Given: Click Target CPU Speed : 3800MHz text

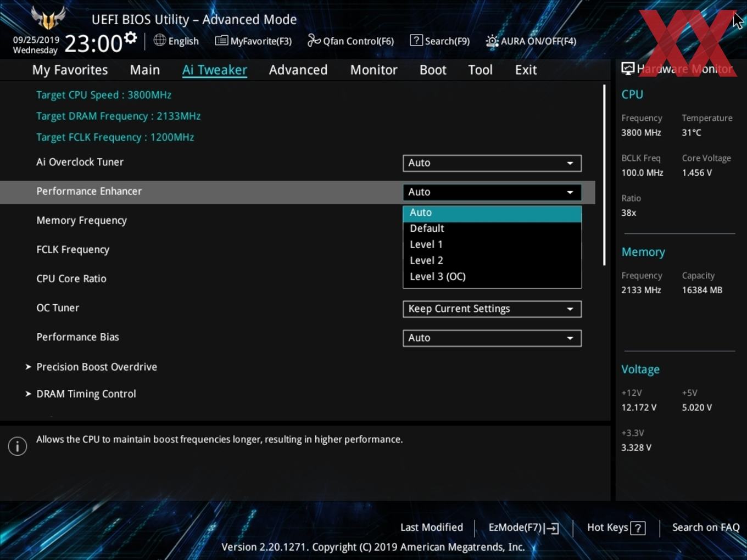Looking at the screenshot, I should tap(104, 95).
